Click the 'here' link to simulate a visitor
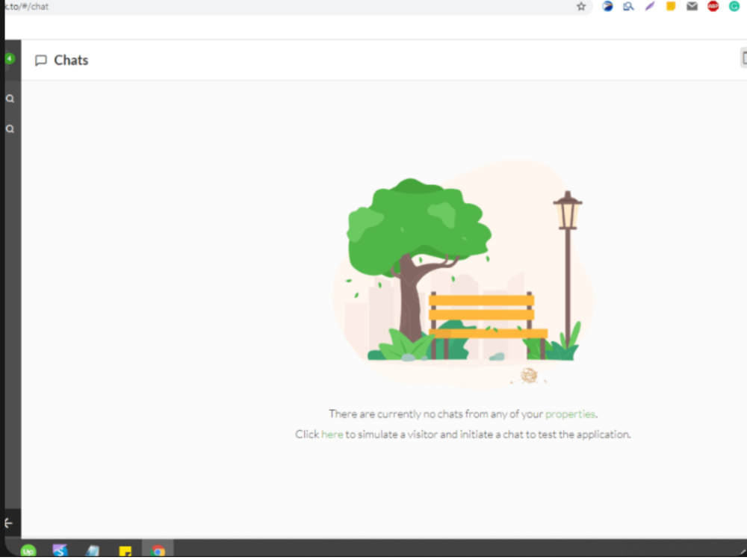Viewport: 747px width, 560px height. [x=332, y=435]
